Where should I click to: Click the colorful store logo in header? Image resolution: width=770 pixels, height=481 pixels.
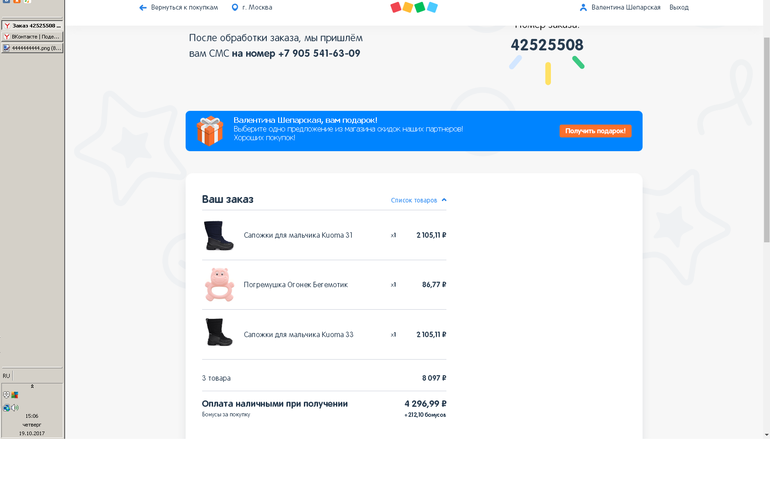413,7
